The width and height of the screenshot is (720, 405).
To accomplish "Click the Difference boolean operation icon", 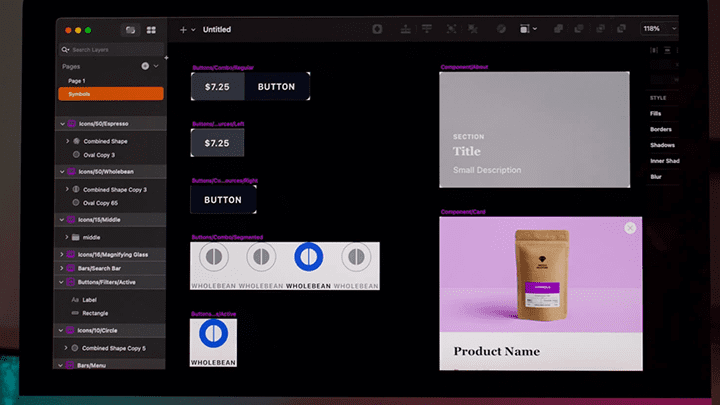I will pyautogui.click(x=621, y=29).
